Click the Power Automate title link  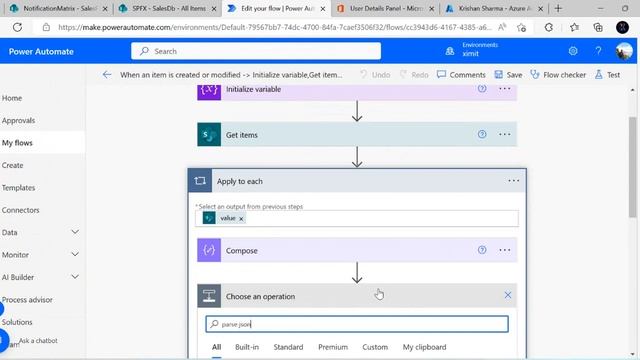tap(41, 51)
